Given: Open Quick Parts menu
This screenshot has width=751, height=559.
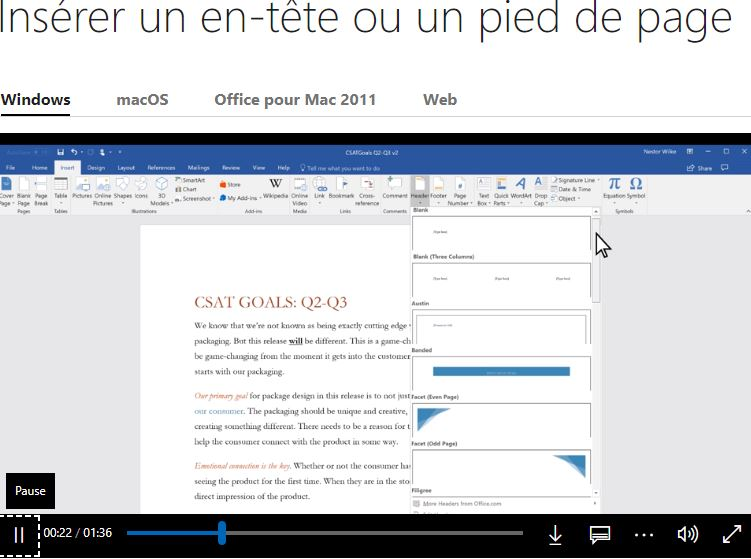Looking at the screenshot, I should (501, 192).
